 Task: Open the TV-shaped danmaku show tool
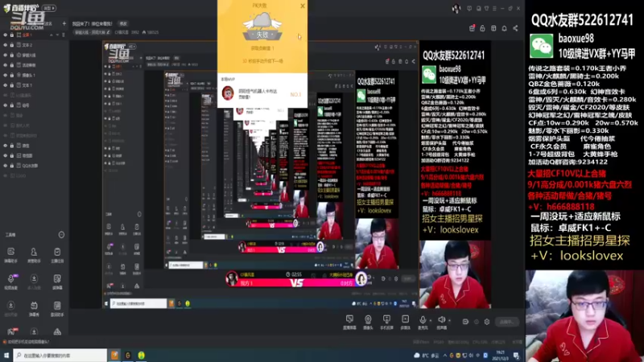[34, 308]
